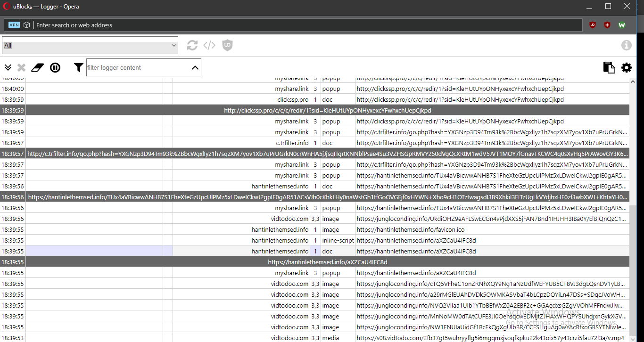Toggle the filter funnel

point(78,67)
